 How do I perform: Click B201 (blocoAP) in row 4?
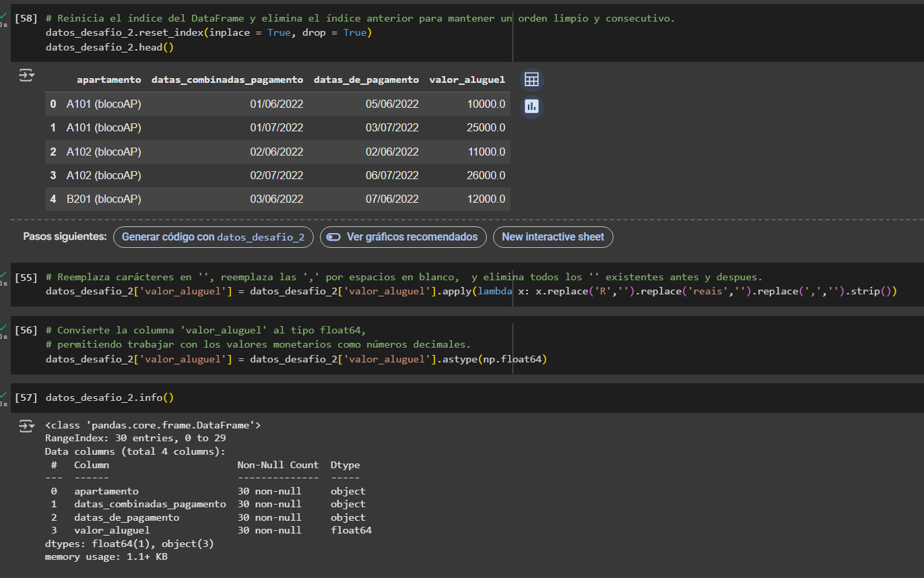pos(104,199)
